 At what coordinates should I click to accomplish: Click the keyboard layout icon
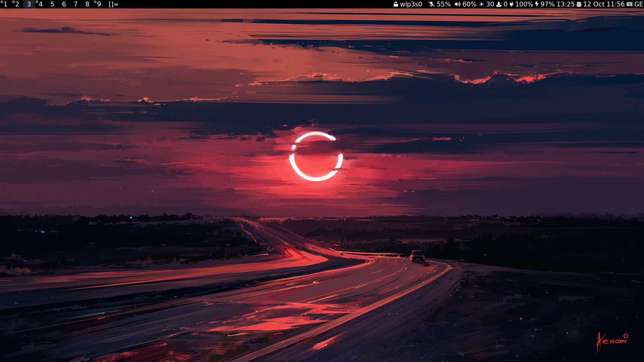[x=630, y=4]
